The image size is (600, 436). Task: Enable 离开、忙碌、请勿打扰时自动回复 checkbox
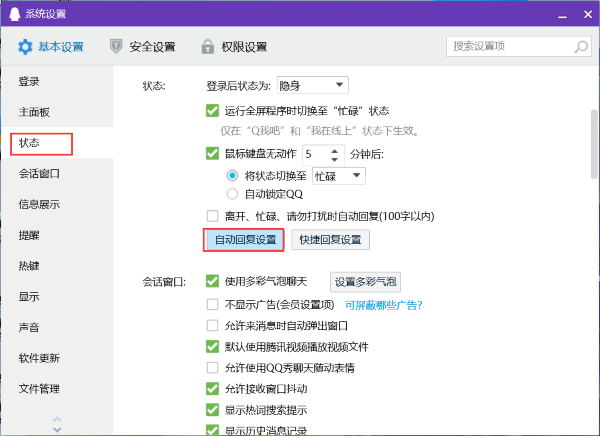(x=212, y=215)
